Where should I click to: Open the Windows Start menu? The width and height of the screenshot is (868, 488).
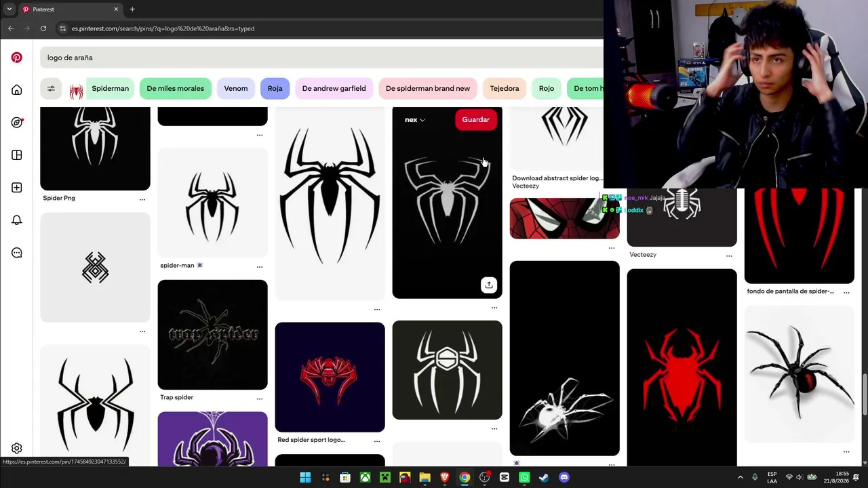305,477
